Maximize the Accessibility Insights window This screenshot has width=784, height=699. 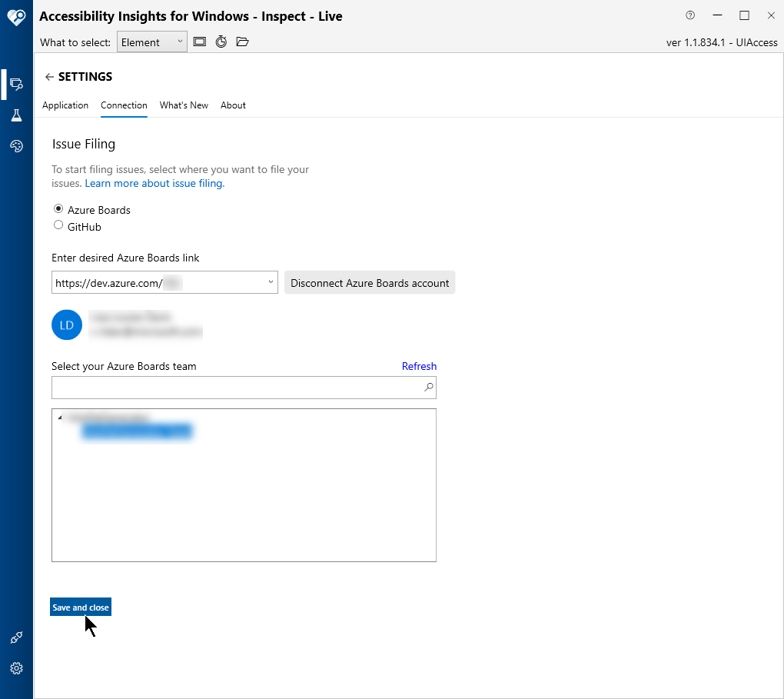click(745, 15)
